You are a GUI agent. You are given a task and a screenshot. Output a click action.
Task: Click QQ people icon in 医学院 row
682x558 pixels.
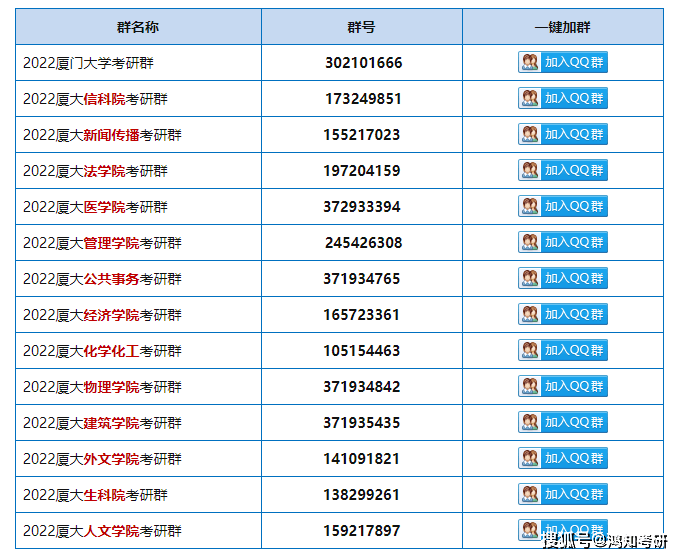[x=530, y=206]
